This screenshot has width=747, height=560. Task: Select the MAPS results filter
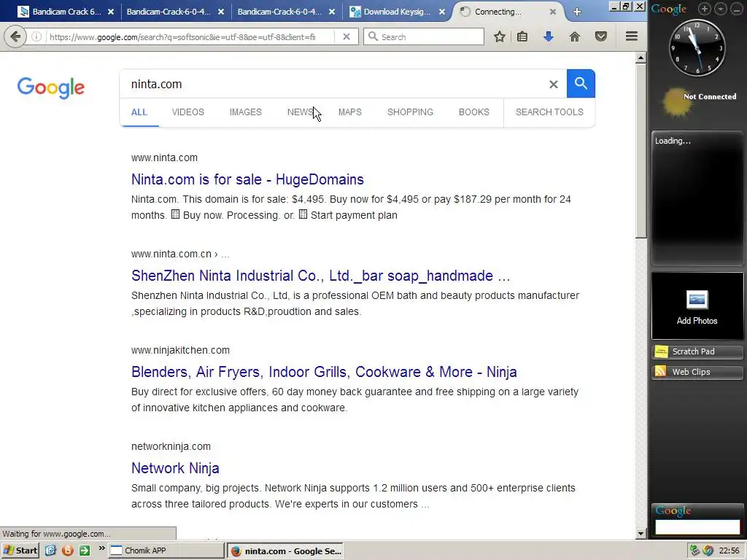coord(349,112)
